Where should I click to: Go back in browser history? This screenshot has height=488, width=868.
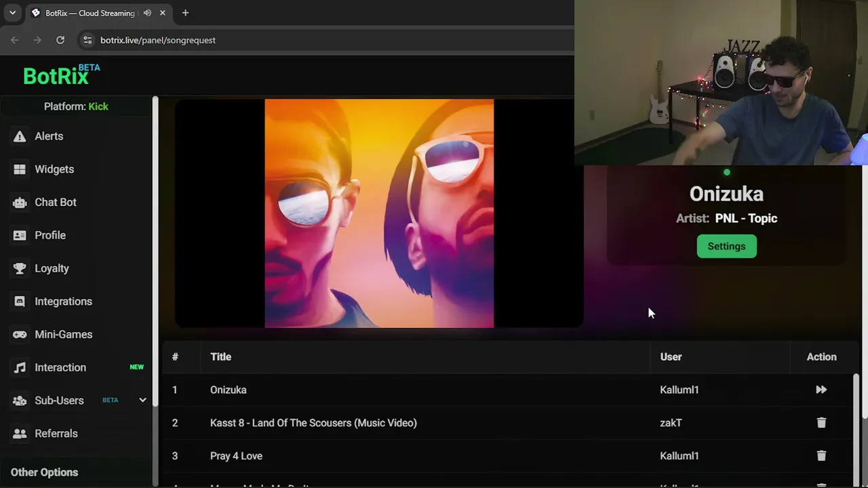coord(15,40)
